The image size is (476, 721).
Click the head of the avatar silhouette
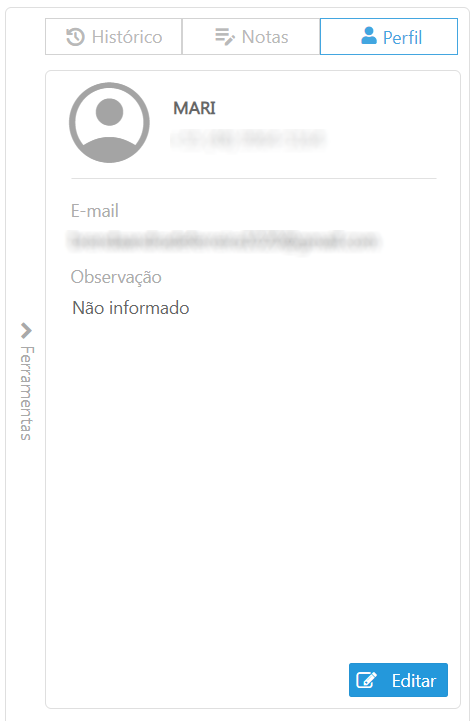[x=109, y=112]
